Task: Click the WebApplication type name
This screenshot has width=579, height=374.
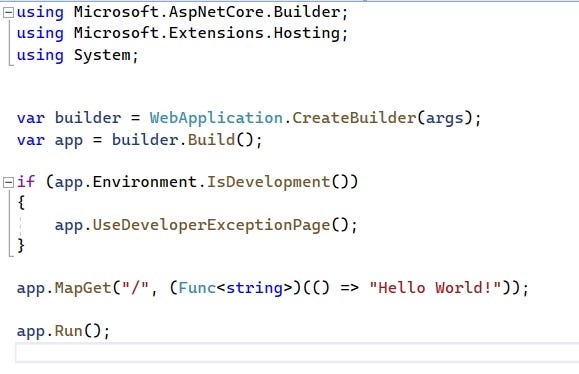Action: (x=216, y=118)
